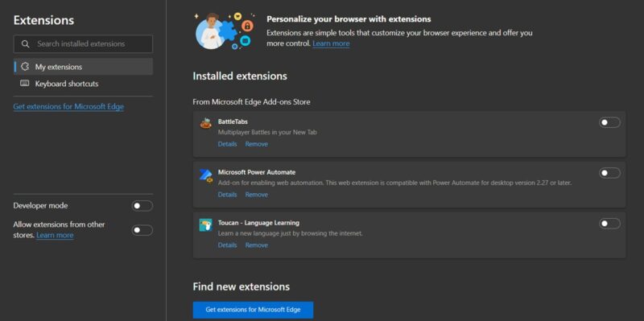Click the Extensions page title
The image size is (644, 321).
click(x=44, y=20)
